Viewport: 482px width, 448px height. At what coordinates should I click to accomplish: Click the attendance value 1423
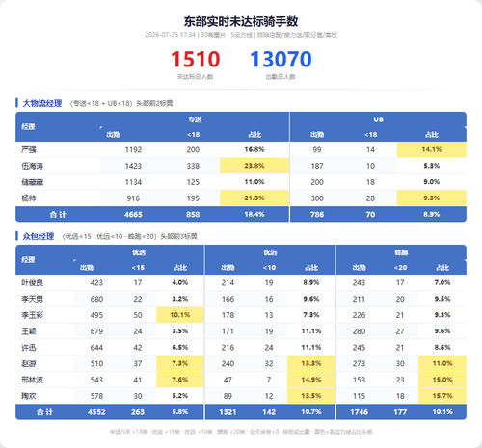point(133,166)
